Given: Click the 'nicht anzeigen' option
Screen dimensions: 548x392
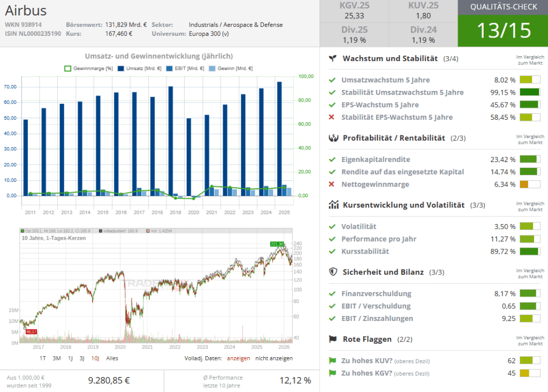Looking at the screenshot, I should [x=274, y=358].
